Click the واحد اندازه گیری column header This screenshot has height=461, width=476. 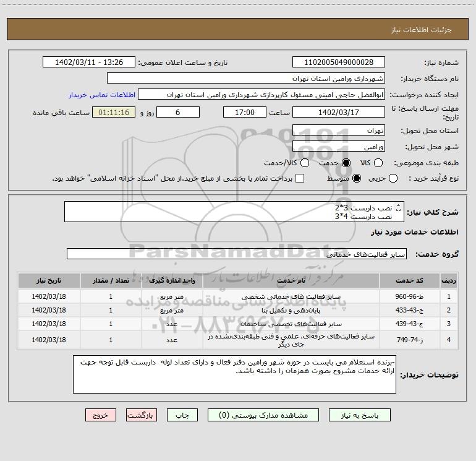coord(172,280)
